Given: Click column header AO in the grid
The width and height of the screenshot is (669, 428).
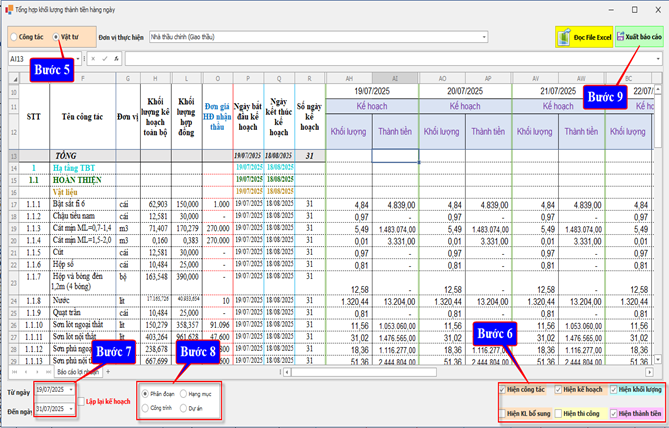Looking at the screenshot, I should point(442,77).
